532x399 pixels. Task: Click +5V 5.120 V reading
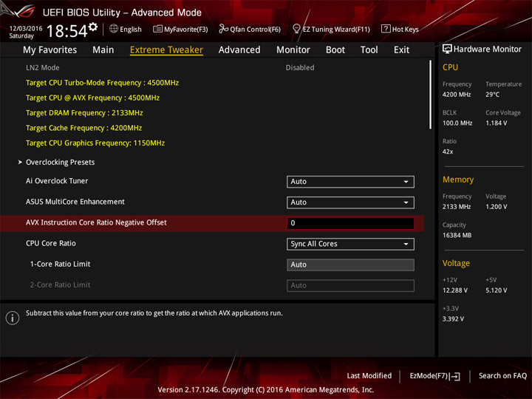(x=496, y=290)
